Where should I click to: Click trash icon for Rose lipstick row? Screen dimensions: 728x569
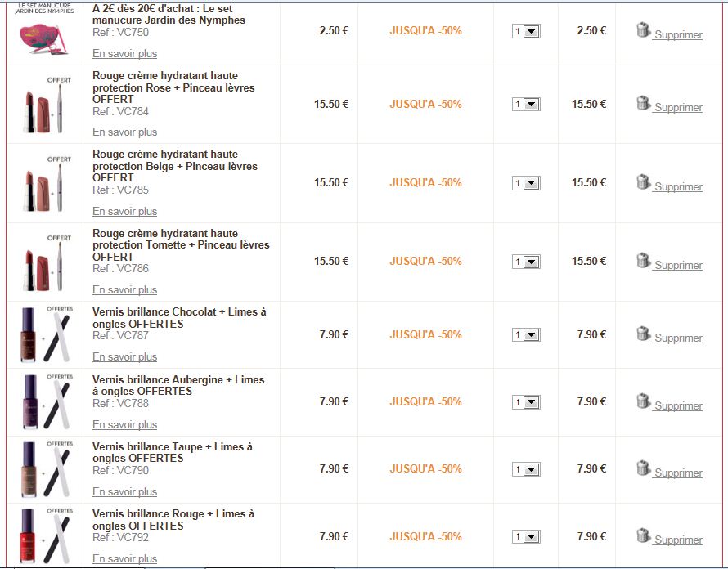point(643,103)
